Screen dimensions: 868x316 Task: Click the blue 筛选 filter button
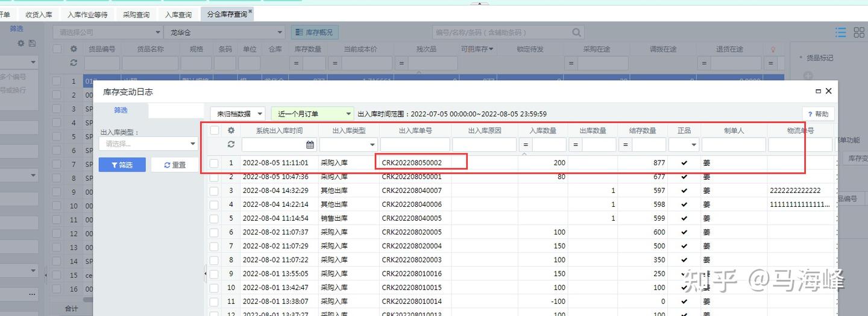pyautogui.click(x=122, y=165)
